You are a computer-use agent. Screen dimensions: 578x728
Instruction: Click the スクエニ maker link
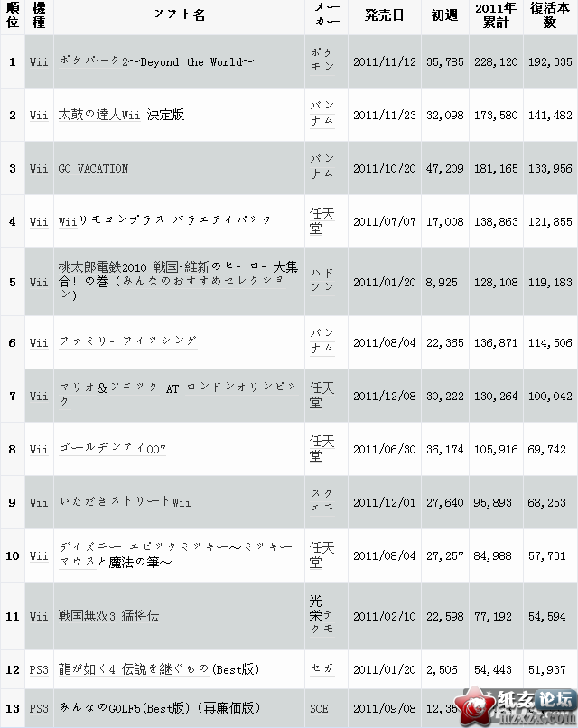coord(322,500)
